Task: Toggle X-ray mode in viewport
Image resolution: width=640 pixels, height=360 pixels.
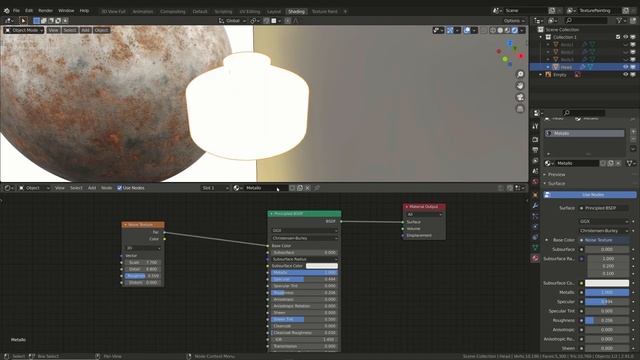Action: tap(484, 30)
